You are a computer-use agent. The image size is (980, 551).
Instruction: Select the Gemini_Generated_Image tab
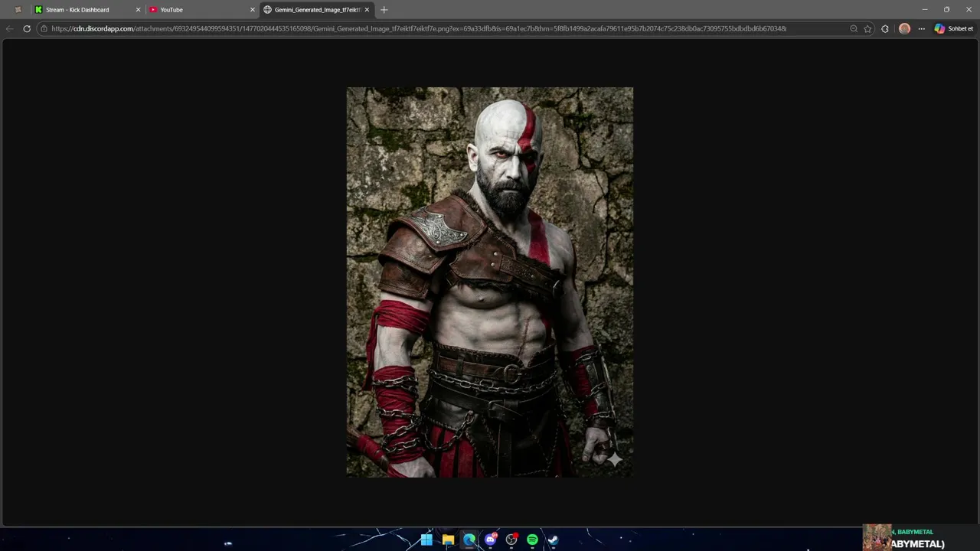tap(317, 10)
